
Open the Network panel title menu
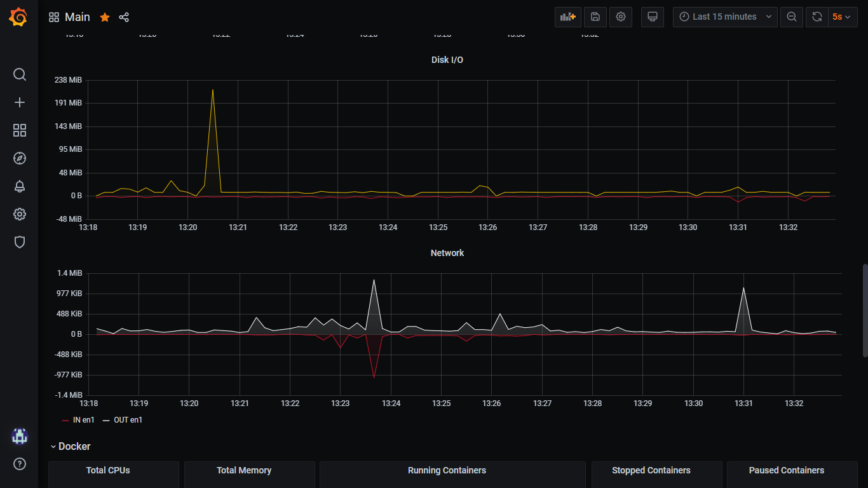click(x=447, y=253)
